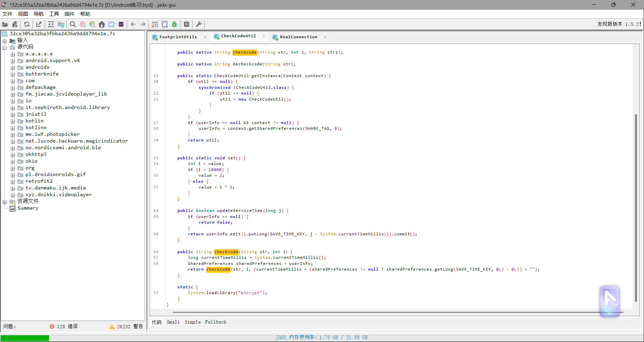
Task: Select the com package in tree
Action: click(x=30, y=80)
